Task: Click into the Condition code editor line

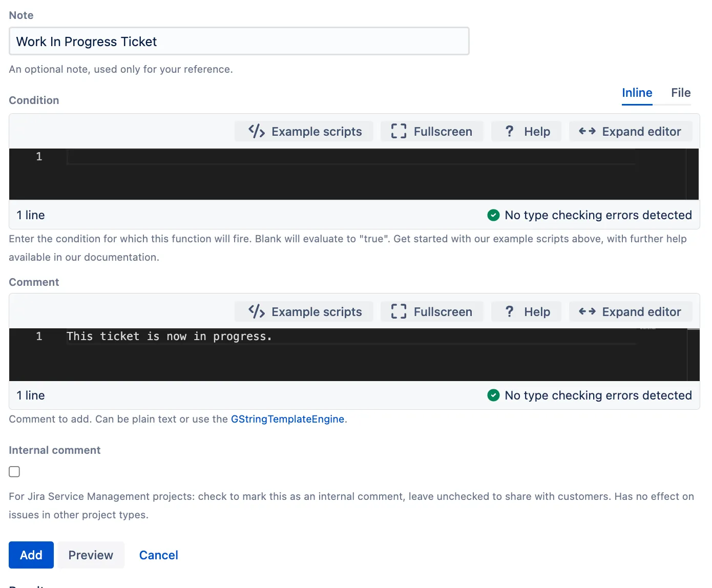Action: 351,157
